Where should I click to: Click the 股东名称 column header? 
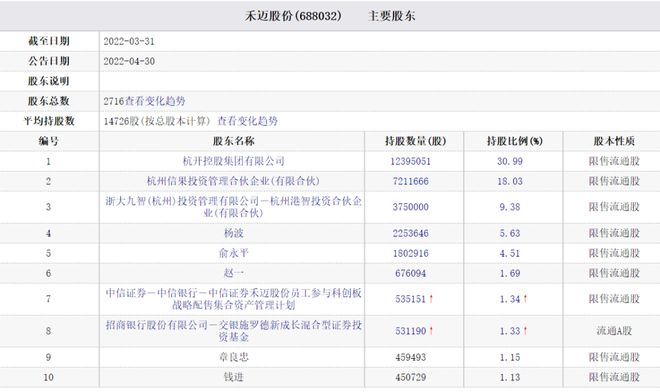tap(234, 141)
